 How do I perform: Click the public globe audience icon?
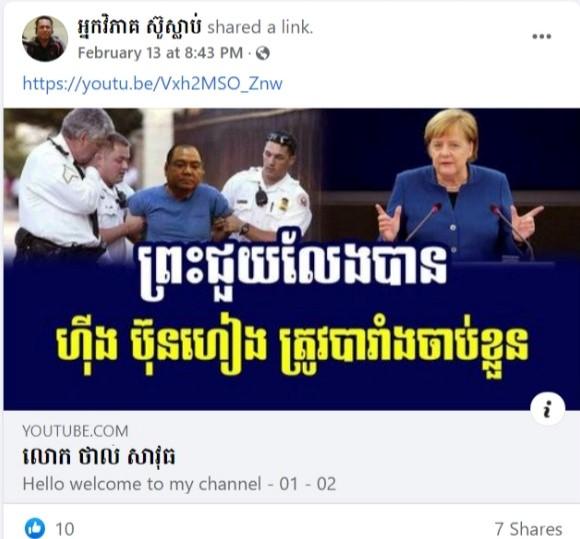click(x=263, y=54)
